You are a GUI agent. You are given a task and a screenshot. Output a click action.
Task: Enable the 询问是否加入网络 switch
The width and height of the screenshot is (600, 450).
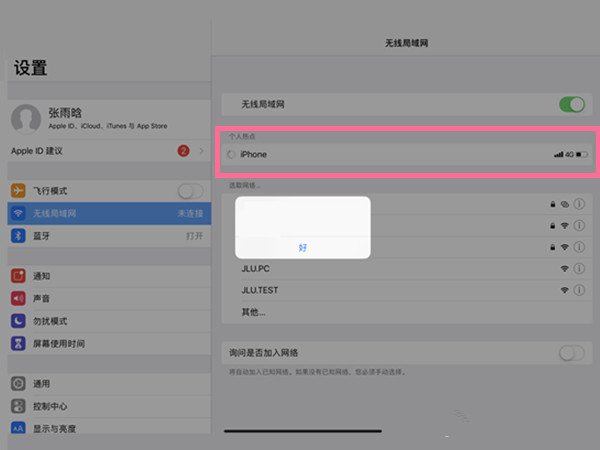[571, 353]
